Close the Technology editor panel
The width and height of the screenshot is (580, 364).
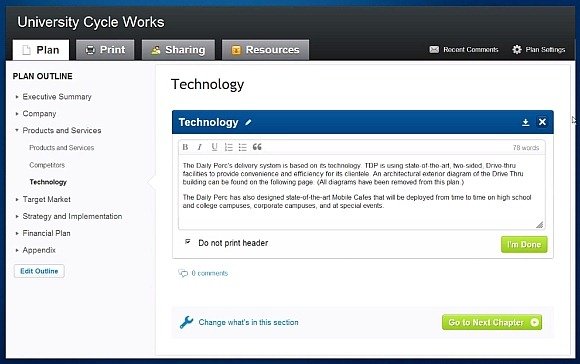click(x=542, y=122)
